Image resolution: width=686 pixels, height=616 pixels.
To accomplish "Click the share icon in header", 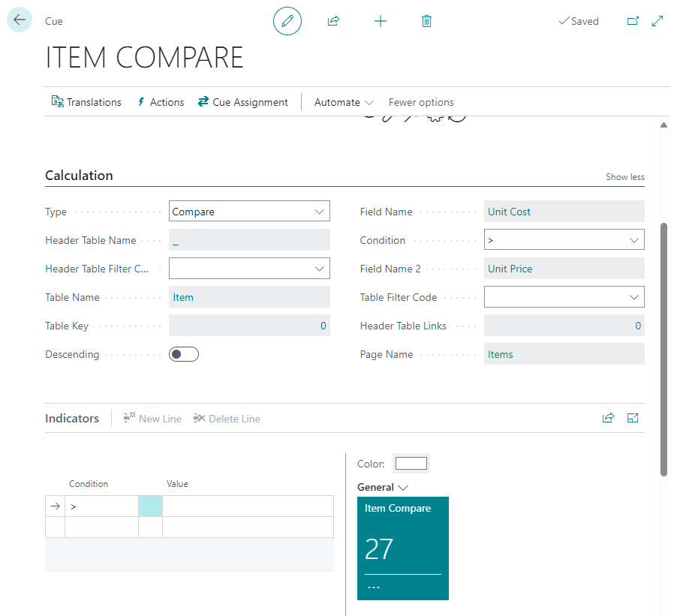I will pos(333,21).
